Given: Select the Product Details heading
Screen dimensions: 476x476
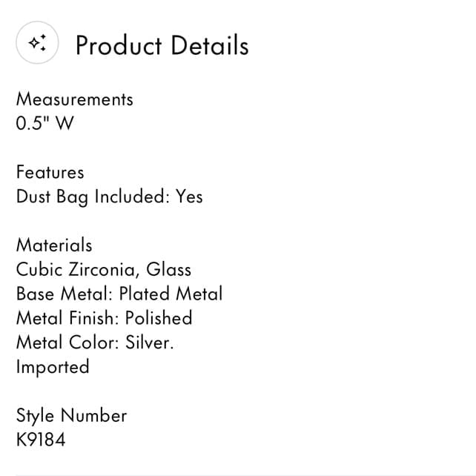Looking at the screenshot, I should (162, 45).
